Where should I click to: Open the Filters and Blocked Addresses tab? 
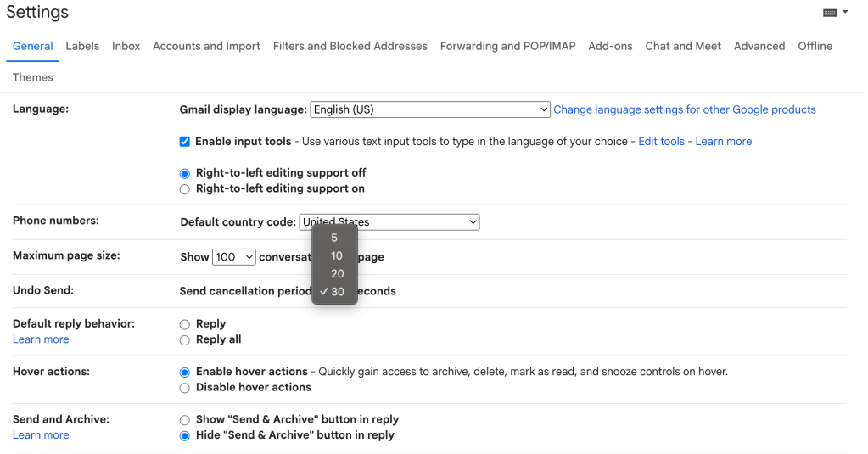tap(350, 46)
